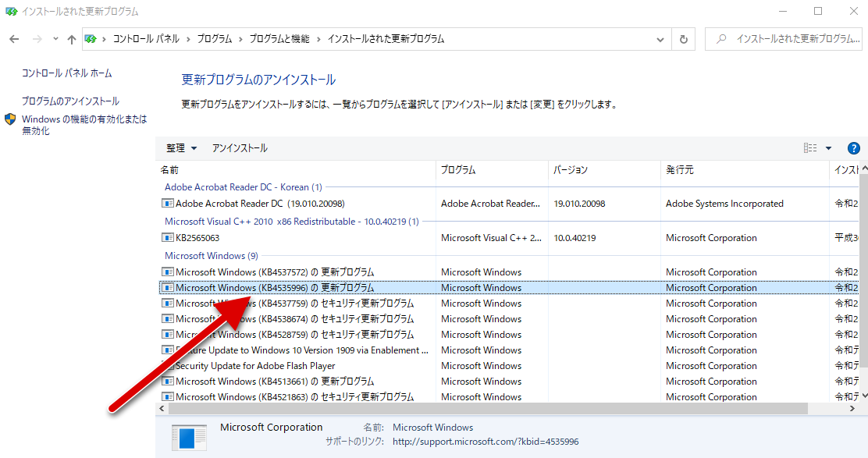Open コントロール パネル ホーム link
This screenshot has width=868, height=458.
[x=66, y=73]
